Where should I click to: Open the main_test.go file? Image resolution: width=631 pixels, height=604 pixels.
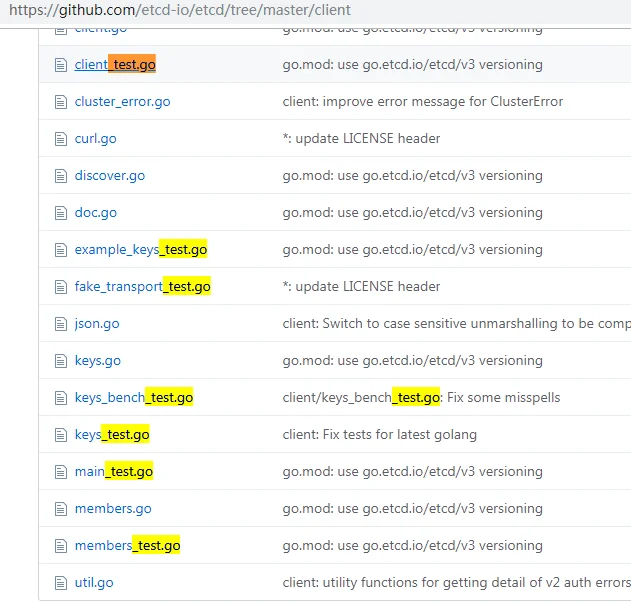(x=113, y=472)
